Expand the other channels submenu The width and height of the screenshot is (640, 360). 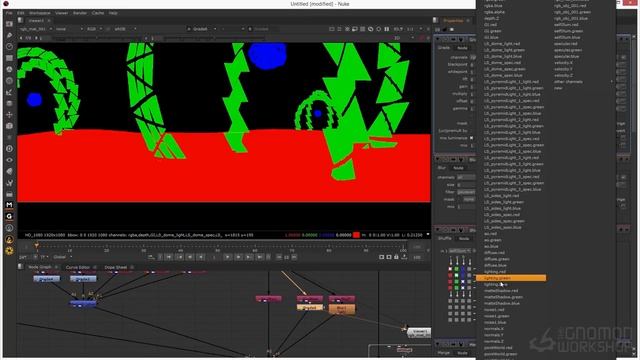(583, 82)
